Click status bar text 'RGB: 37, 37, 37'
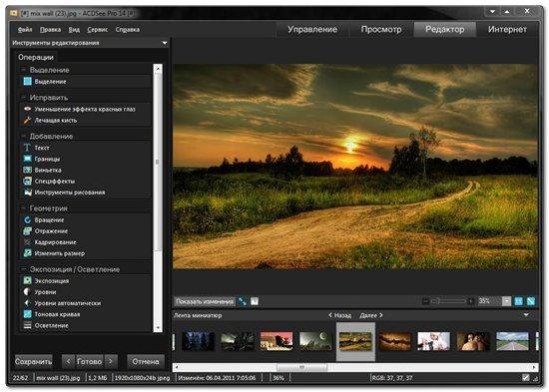The height and width of the screenshot is (392, 549). click(x=392, y=378)
